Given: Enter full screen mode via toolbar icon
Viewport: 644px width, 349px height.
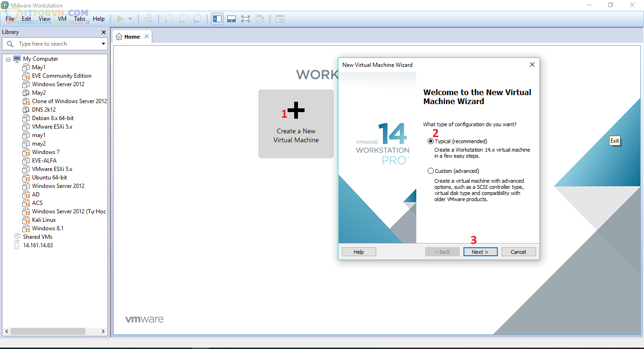Looking at the screenshot, I should click(x=245, y=19).
